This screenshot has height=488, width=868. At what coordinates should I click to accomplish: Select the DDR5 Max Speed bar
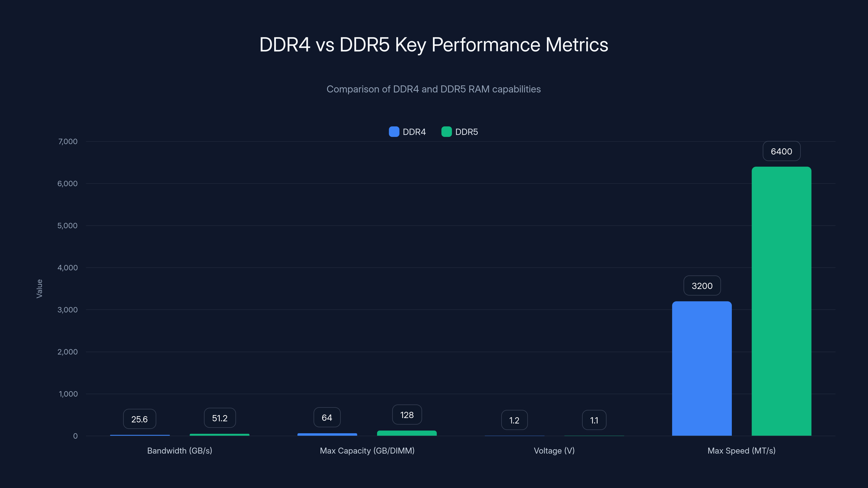tap(781, 301)
